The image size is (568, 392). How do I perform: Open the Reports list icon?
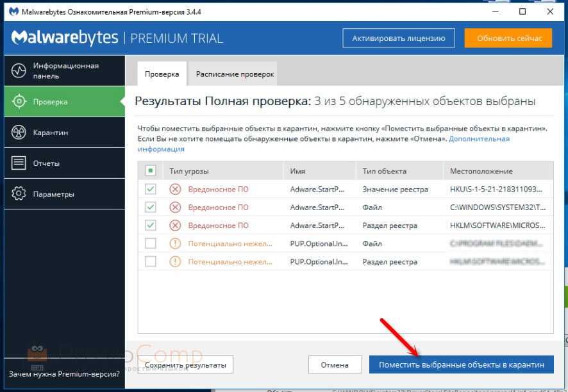pyautogui.click(x=19, y=163)
